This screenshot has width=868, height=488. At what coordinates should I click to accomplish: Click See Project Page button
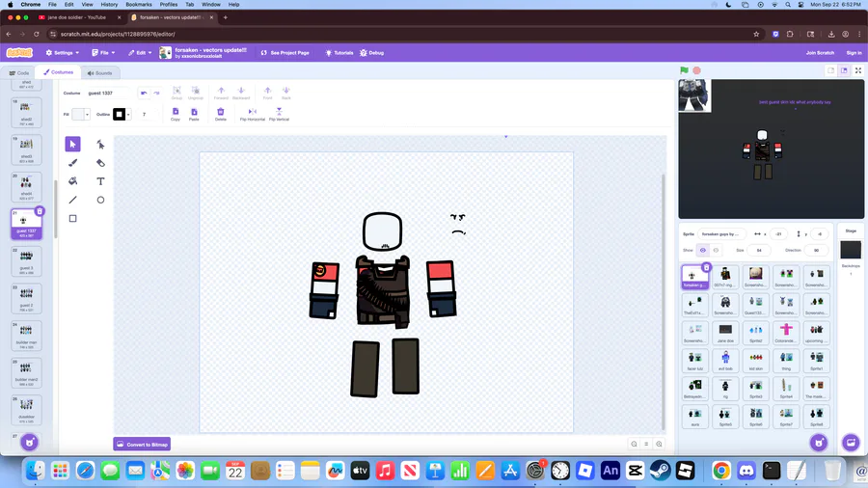point(285,53)
